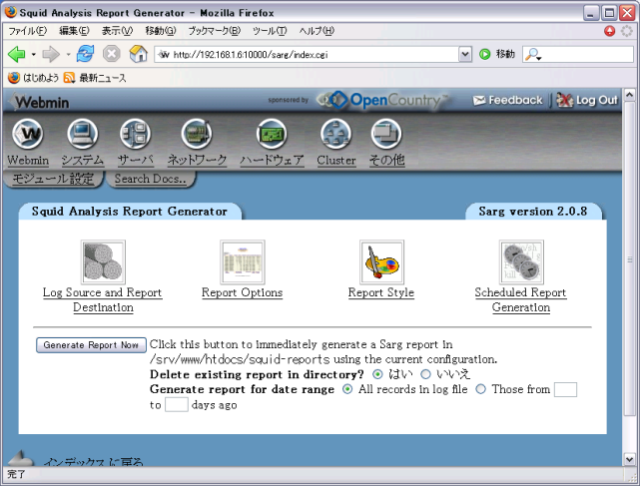Open Log Source and Report Destination icon
This screenshot has height=486, width=640.
[103, 262]
